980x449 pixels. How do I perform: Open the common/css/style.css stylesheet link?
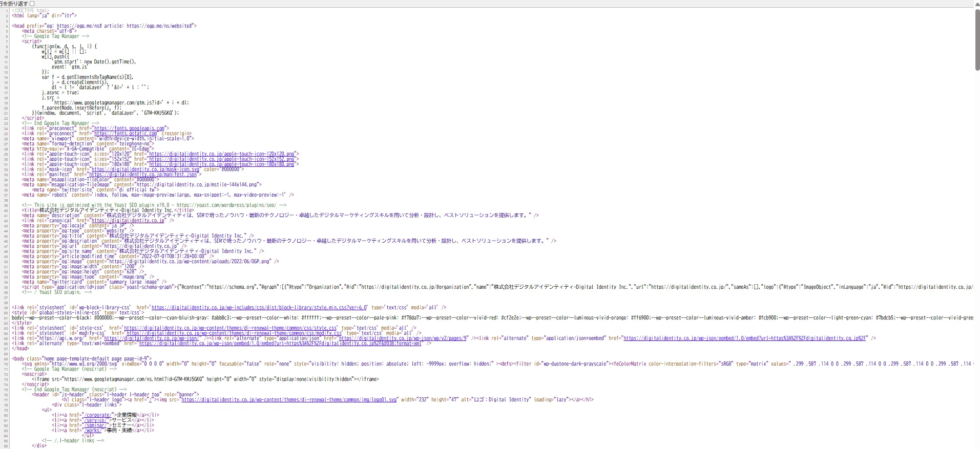tap(231, 328)
